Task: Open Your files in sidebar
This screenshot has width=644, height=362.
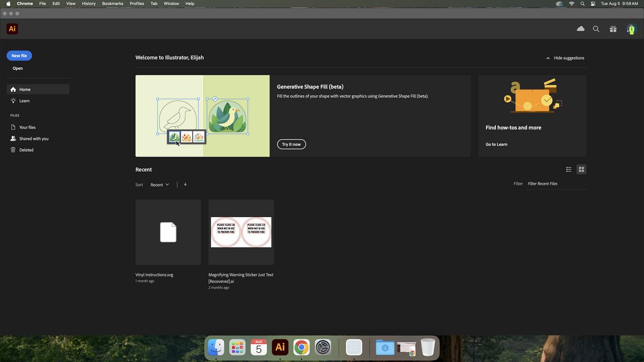Action: point(27,128)
